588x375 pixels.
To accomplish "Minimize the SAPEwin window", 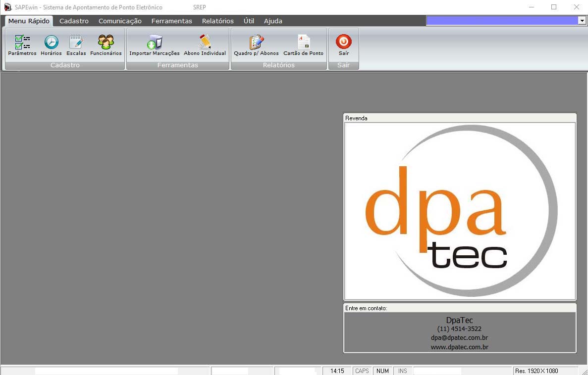I will click(532, 7).
